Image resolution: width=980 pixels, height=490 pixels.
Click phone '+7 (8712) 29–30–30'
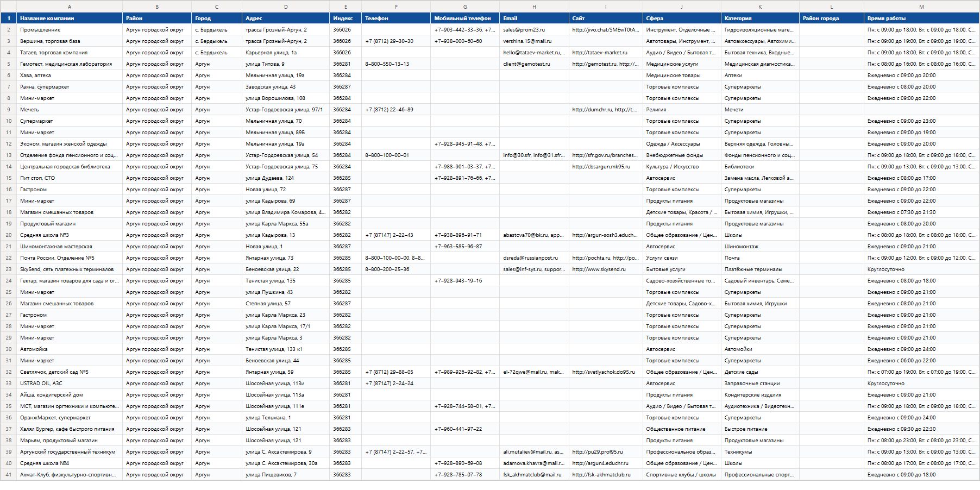point(396,41)
